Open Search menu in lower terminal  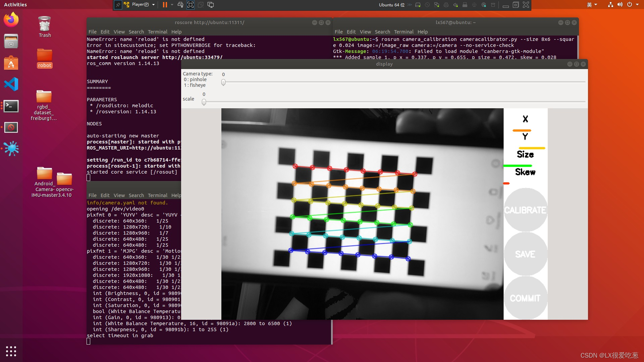tap(136, 195)
